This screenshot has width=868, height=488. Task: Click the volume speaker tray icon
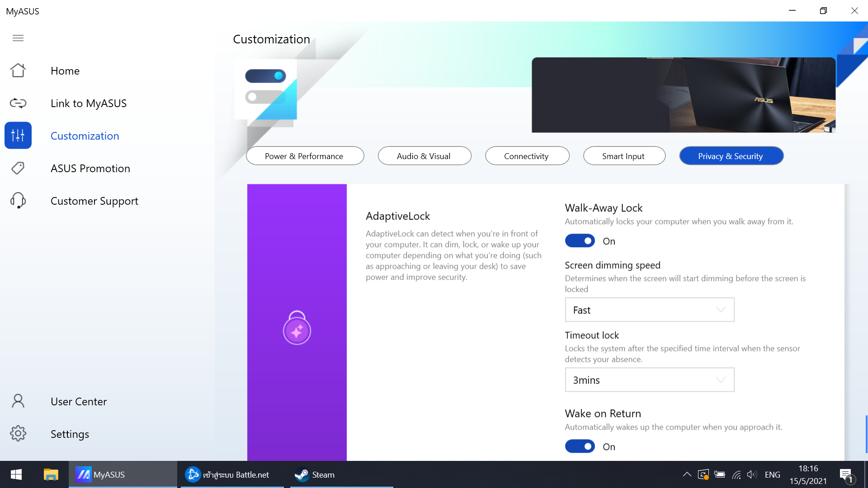752,474
